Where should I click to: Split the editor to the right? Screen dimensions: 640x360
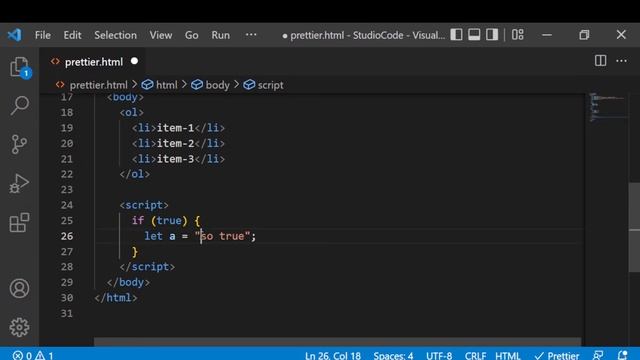pyautogui.click(x=600, y=61)
